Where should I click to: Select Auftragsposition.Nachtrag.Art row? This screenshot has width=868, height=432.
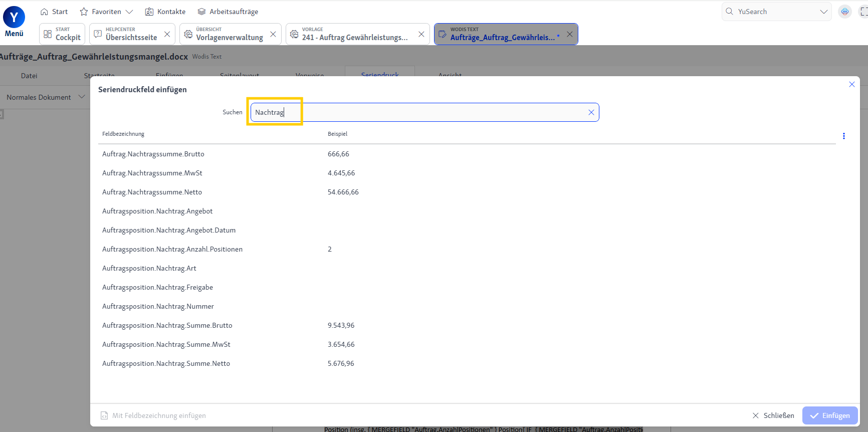coord(467,268)
